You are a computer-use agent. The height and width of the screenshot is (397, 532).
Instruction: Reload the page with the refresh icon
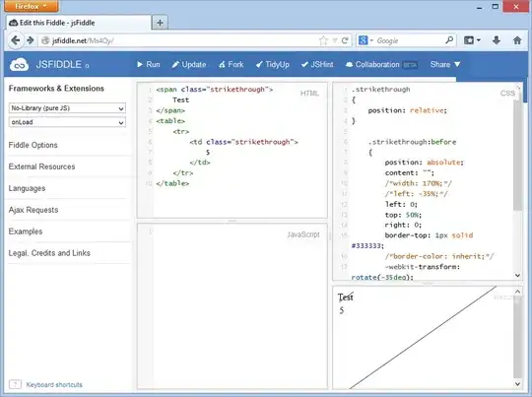tap(345, 40)
